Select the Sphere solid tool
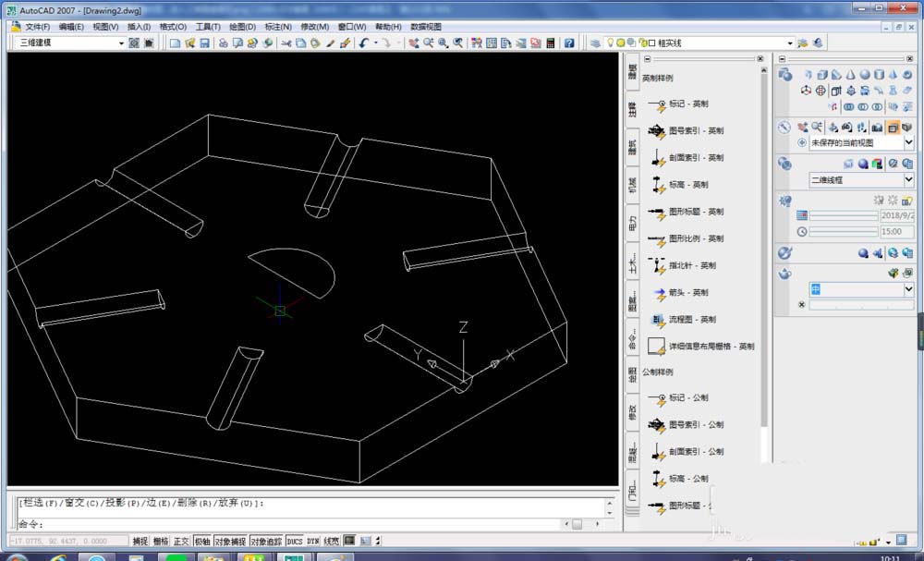 865,75
